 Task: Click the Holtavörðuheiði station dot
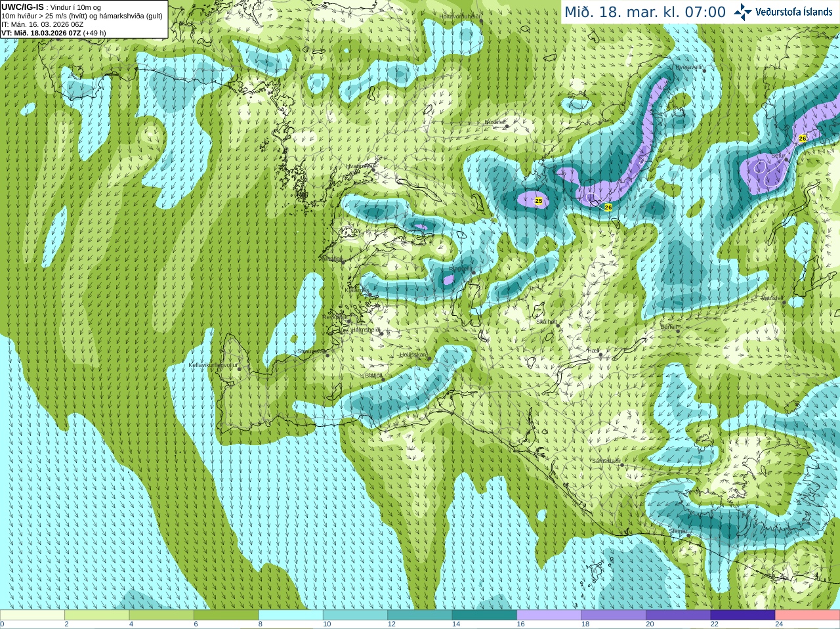pos(481,22)
